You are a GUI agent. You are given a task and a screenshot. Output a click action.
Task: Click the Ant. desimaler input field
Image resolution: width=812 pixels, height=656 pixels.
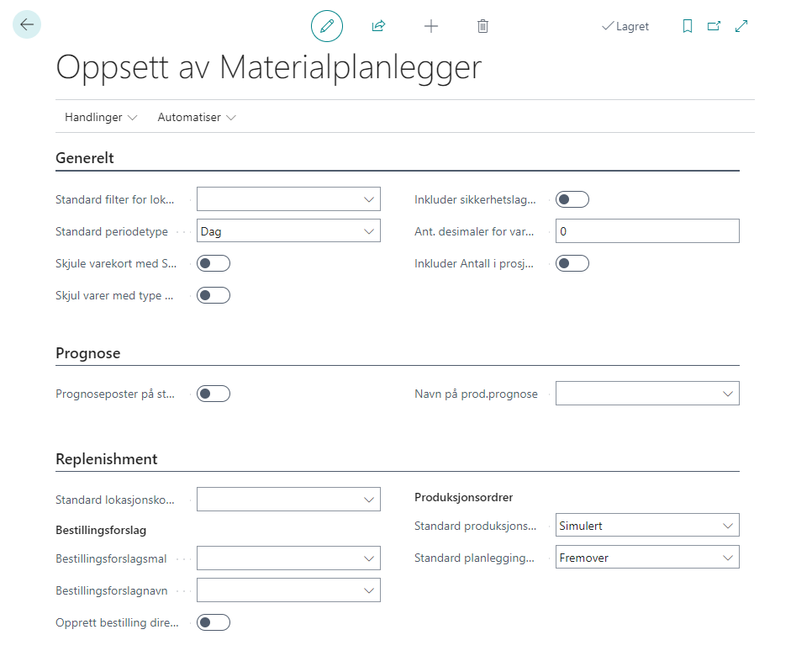[647, 231]
